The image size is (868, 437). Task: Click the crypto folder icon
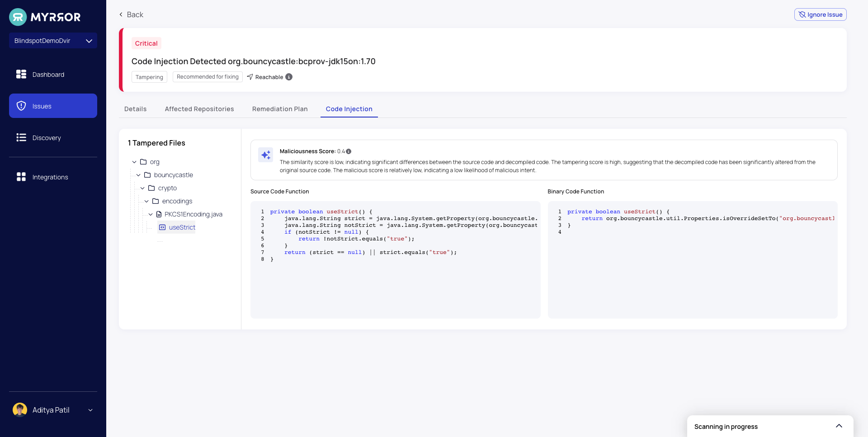click(151, 188)
